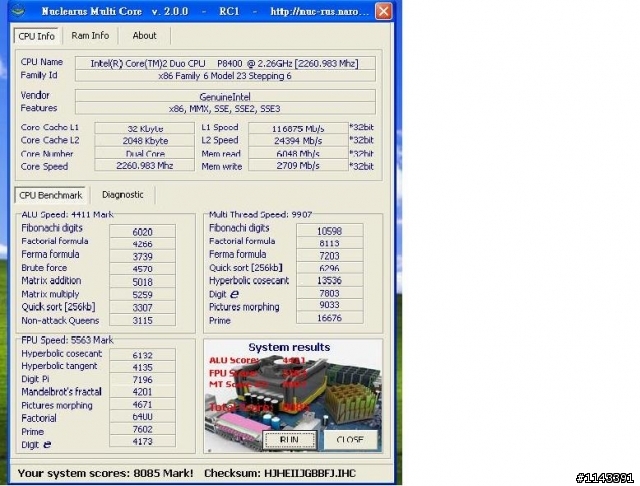Click Multi Thread Fibonachi digits score 10598
Screen dimensions: 640x486
click(x=329, y=231)
